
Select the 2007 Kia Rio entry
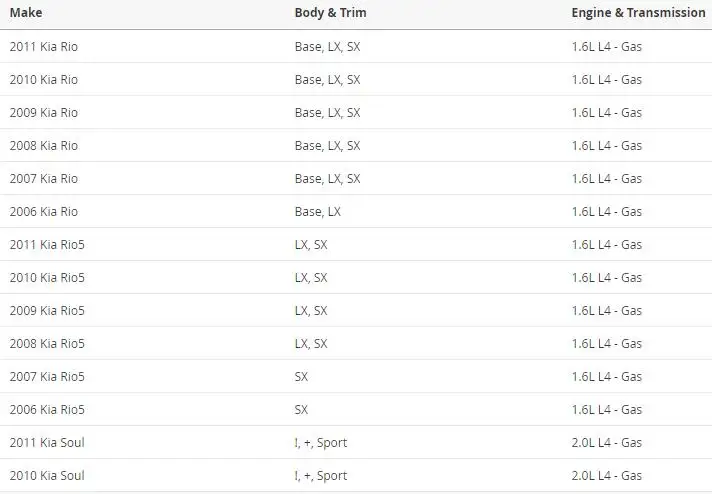44,178
